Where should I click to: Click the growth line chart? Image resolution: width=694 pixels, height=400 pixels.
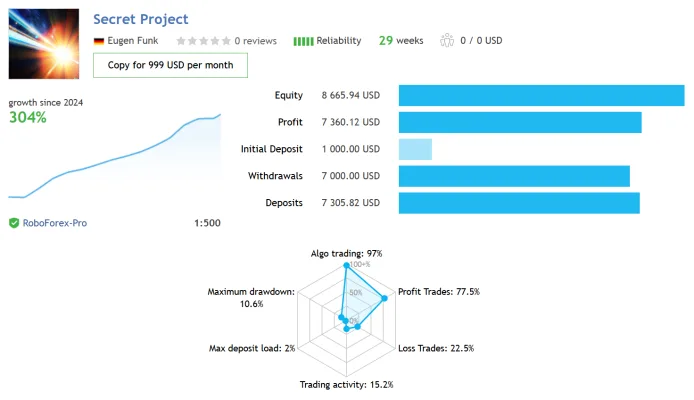click(x=115, y=156)
